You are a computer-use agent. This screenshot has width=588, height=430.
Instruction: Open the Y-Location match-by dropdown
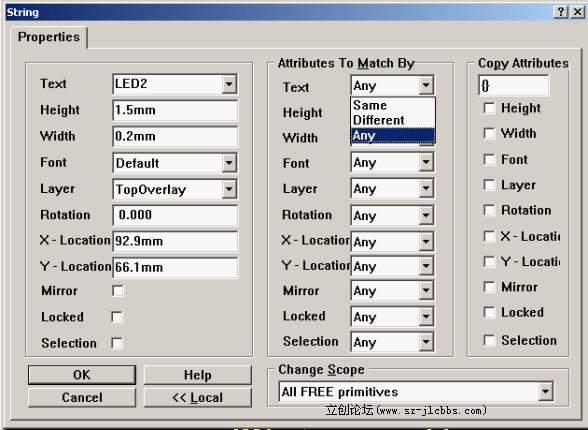426,266
